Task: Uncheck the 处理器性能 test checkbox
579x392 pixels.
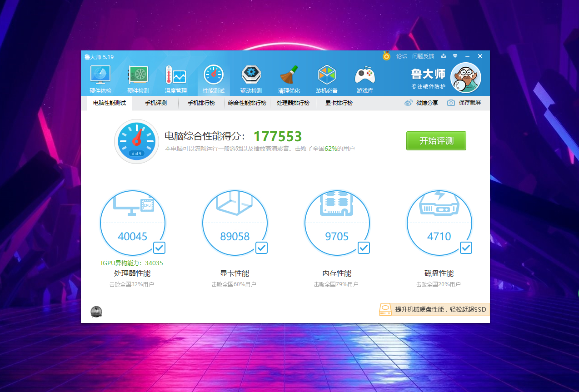Action: 159,248
